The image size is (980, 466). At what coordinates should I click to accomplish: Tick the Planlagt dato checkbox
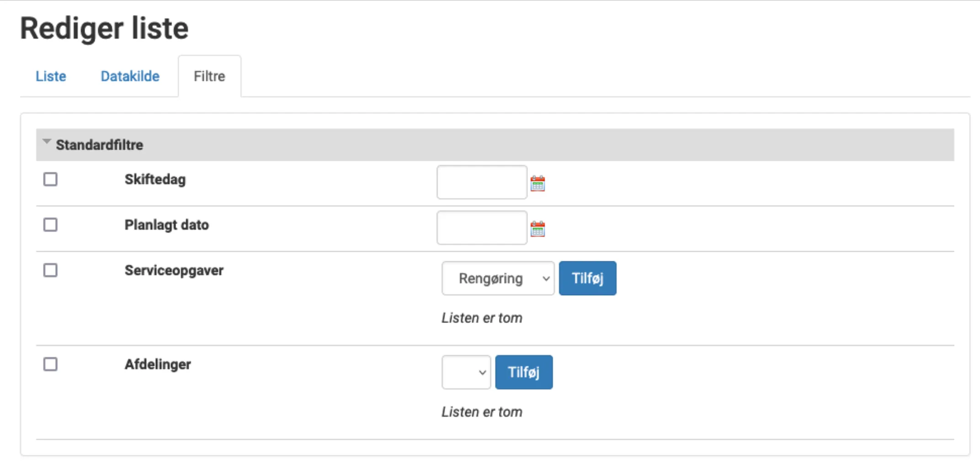[50, 225]
